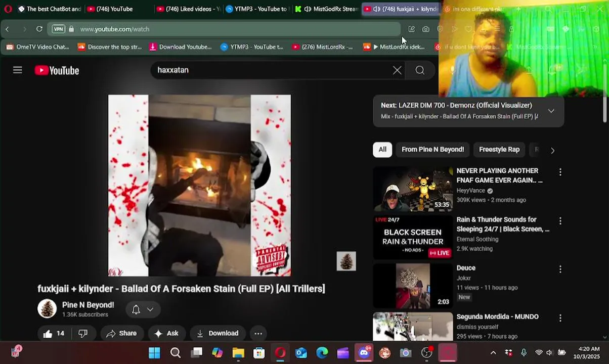Screen dimensions: 609x364
Task: Open options for Rain & Thunder Sounds video
Action: [560, 221]
